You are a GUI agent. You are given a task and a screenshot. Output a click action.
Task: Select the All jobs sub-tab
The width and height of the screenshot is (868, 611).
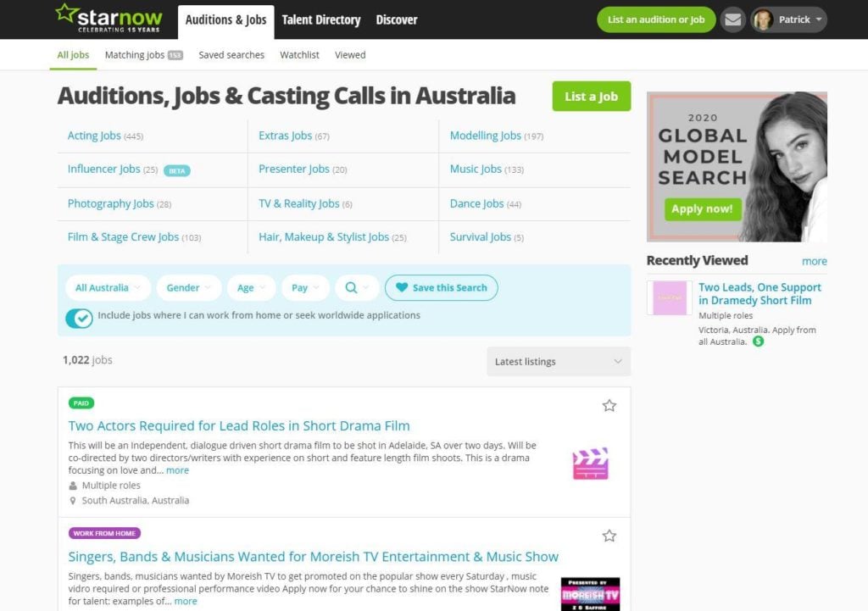click(x=73, y=55)
